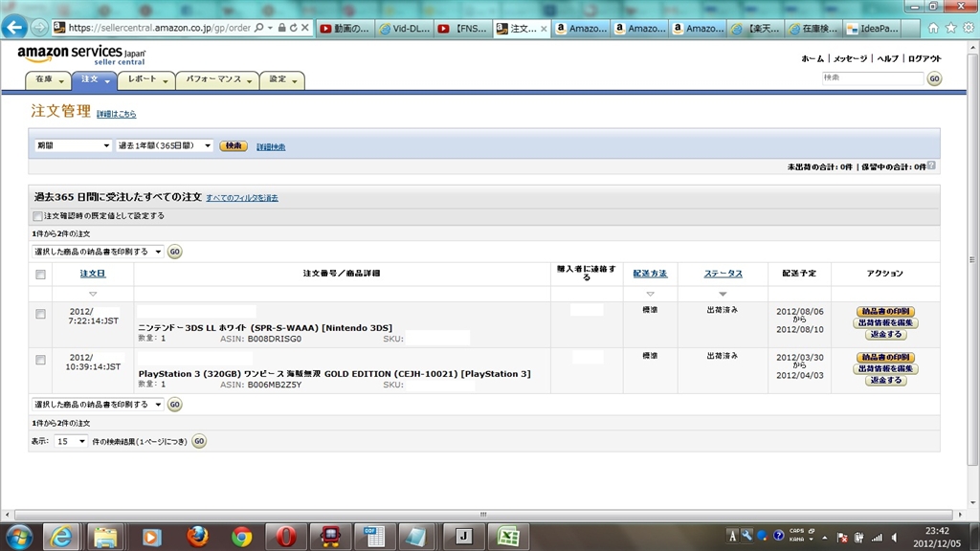Click the yellow 検索 search button
The width and height of the screenshot is (980, 551).
pos(234,146)
